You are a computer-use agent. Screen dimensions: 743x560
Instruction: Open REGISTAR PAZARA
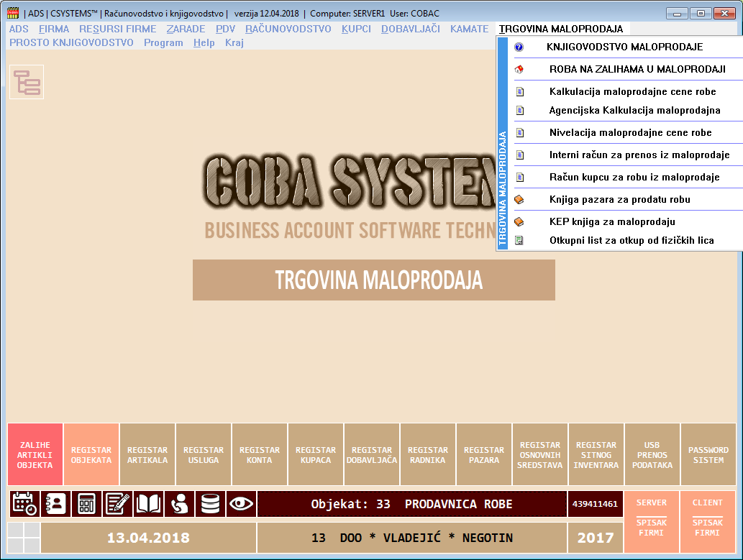coord(484,455)
